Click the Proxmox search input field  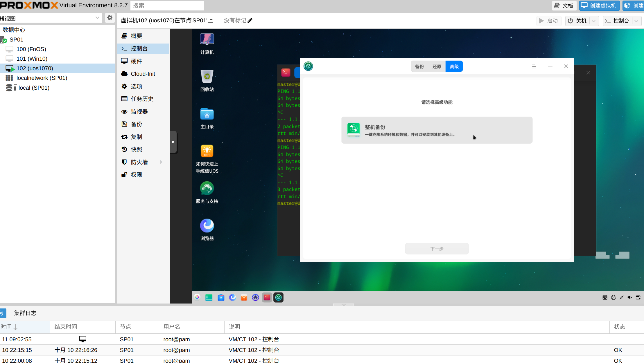(x=167, y=6)
